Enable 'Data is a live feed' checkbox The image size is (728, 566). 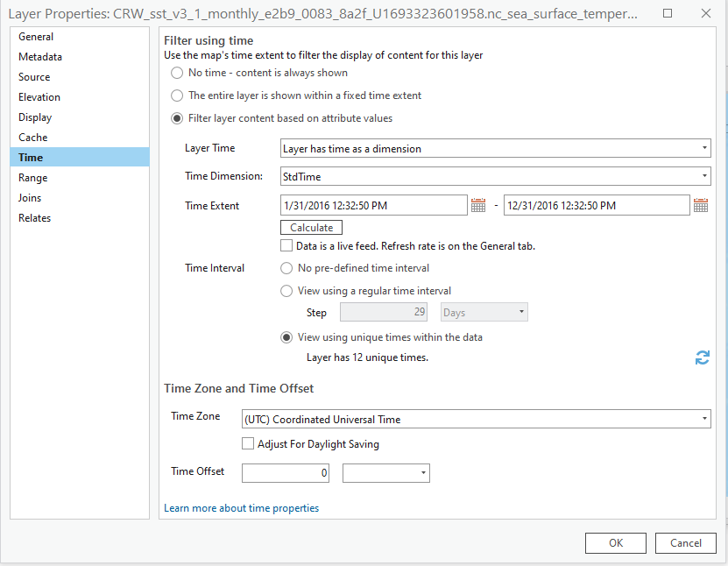point(286,246)
